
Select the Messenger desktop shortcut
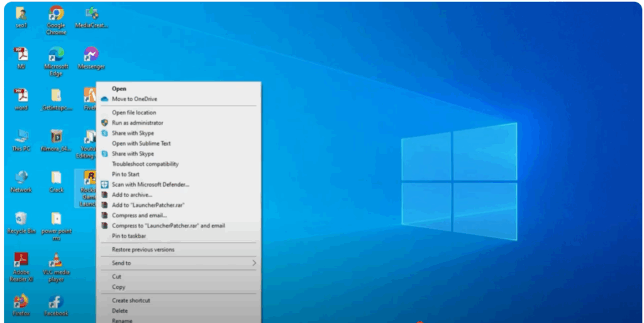click(91, 58)
